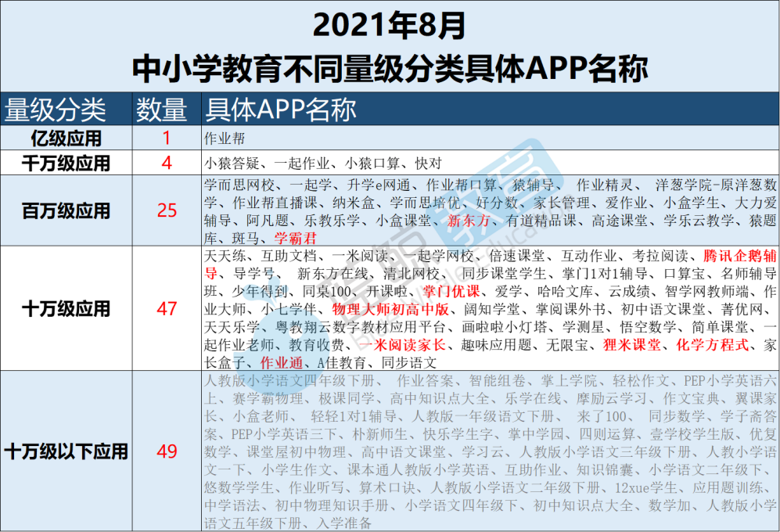Click the '十万级应用' row label
This screenshot has width=780, height=532.
click(x=66, y=308)
